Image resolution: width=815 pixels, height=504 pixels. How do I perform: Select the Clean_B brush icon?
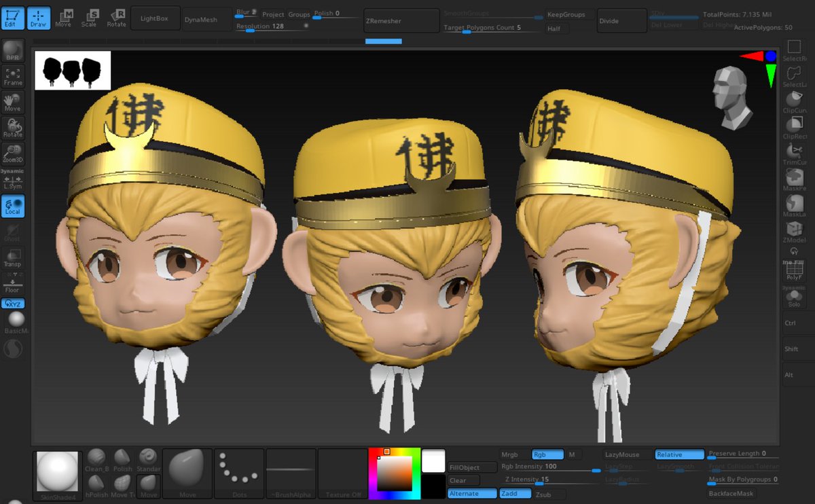tap(96, 460)
